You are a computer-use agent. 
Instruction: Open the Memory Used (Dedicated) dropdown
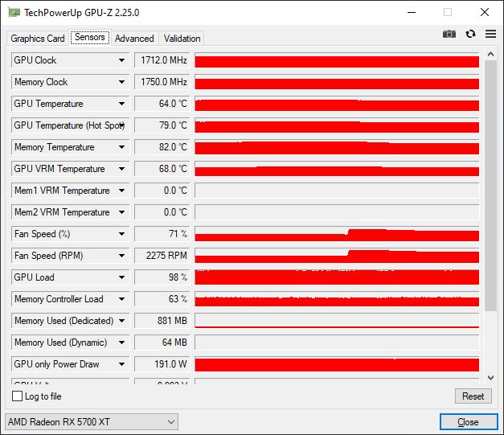tap(121, 321)
